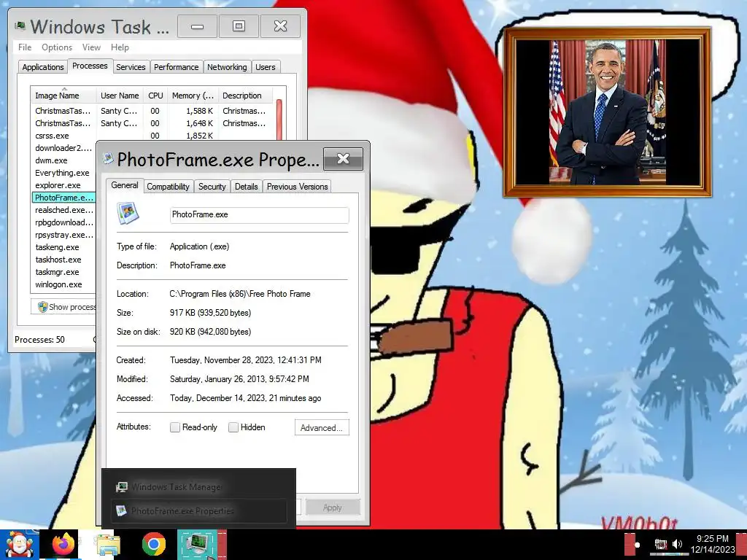The width and height of the screenshot is (747, 560).
Task: Switch to the Networking tab
Action: pos(227,67)
